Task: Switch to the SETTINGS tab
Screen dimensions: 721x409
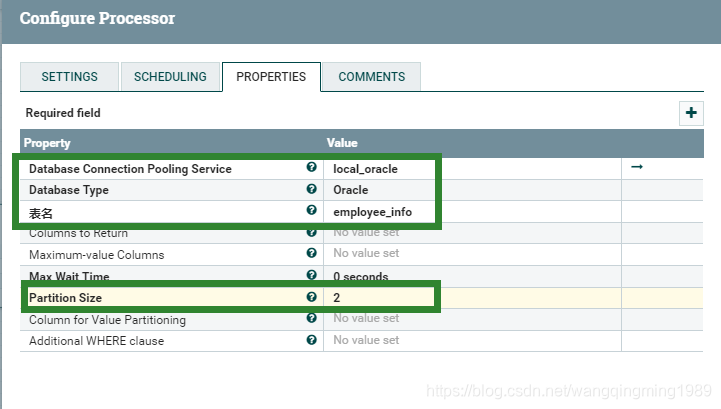Action: pos(69,76)
